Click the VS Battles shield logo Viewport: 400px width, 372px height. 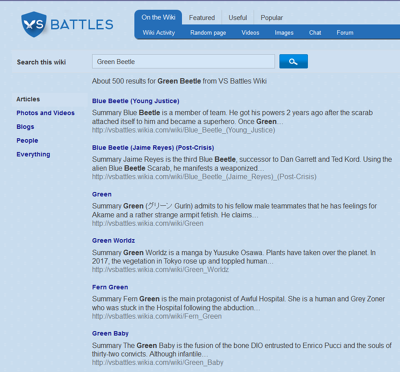tap(34, 24)
